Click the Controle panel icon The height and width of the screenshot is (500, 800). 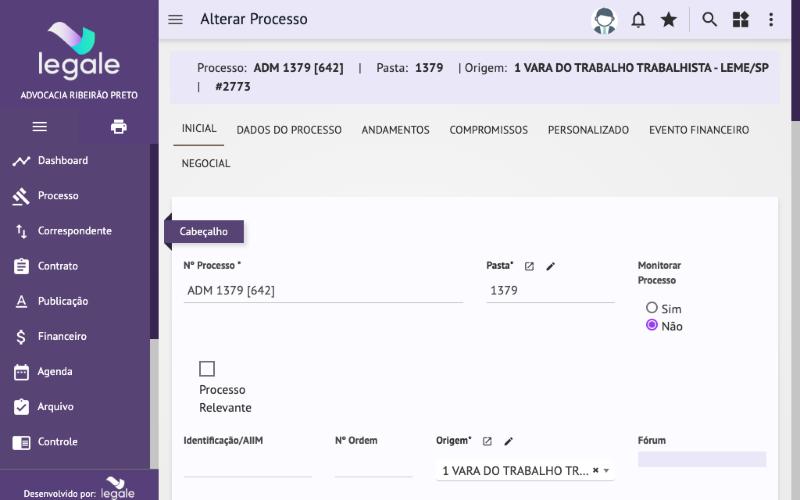[x=21, y=442]
